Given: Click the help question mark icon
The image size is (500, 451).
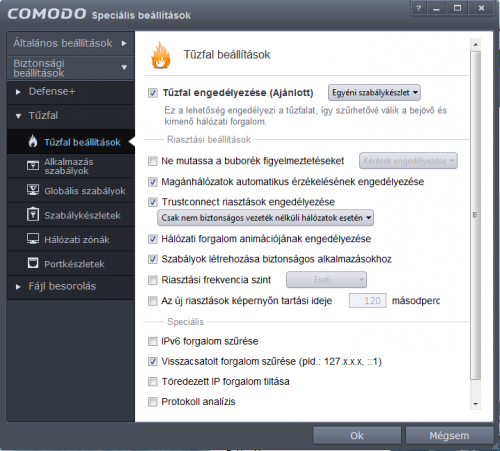Looking at the screenshot, I should [419, 8].
